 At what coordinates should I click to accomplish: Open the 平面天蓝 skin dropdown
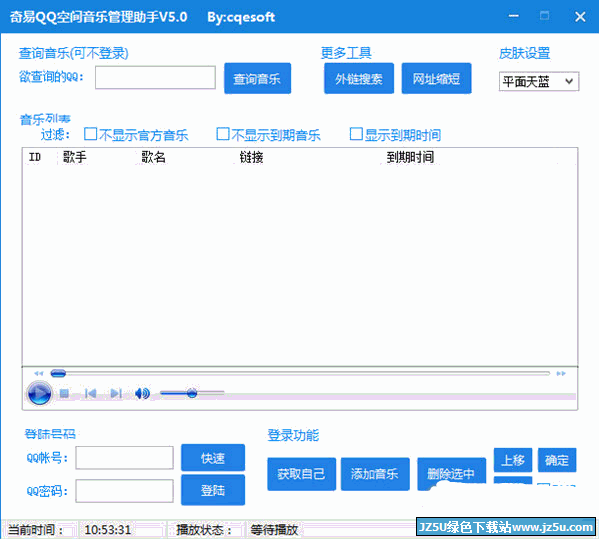539,81
